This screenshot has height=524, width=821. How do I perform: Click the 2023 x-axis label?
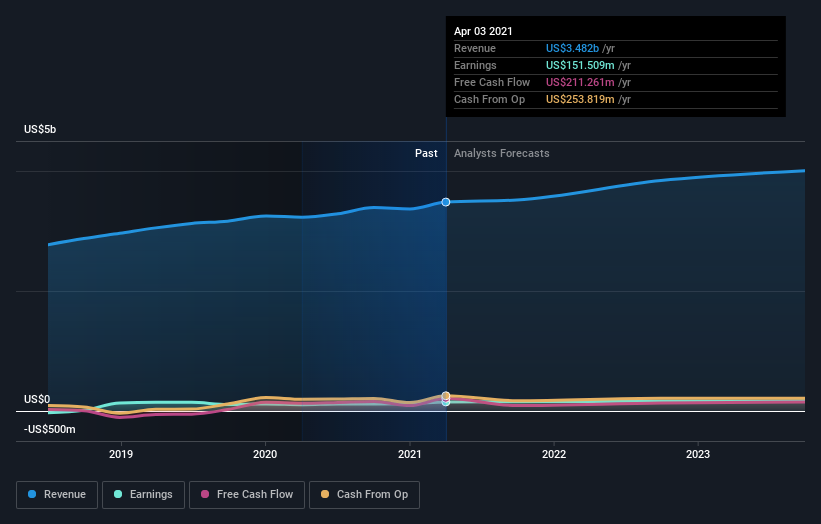698,454
